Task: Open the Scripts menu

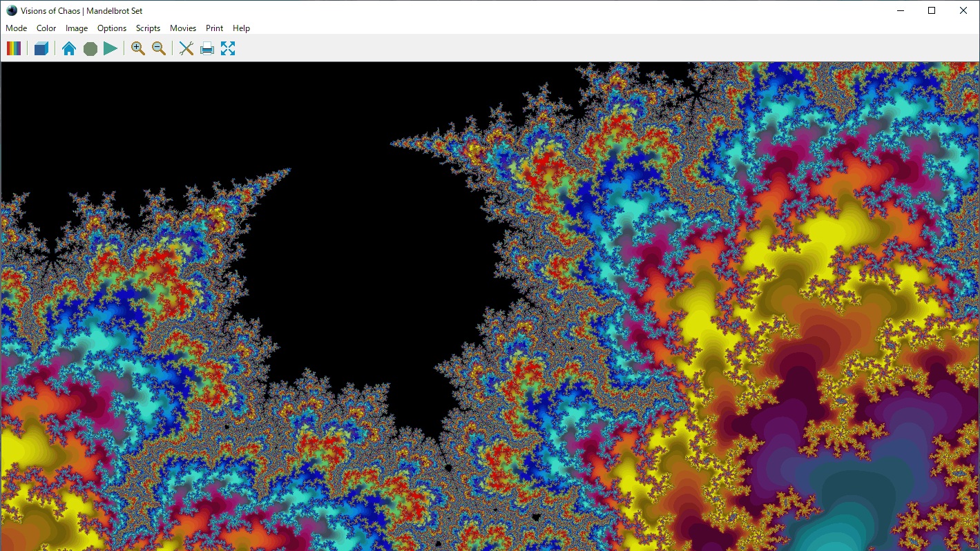Action: 148,28
